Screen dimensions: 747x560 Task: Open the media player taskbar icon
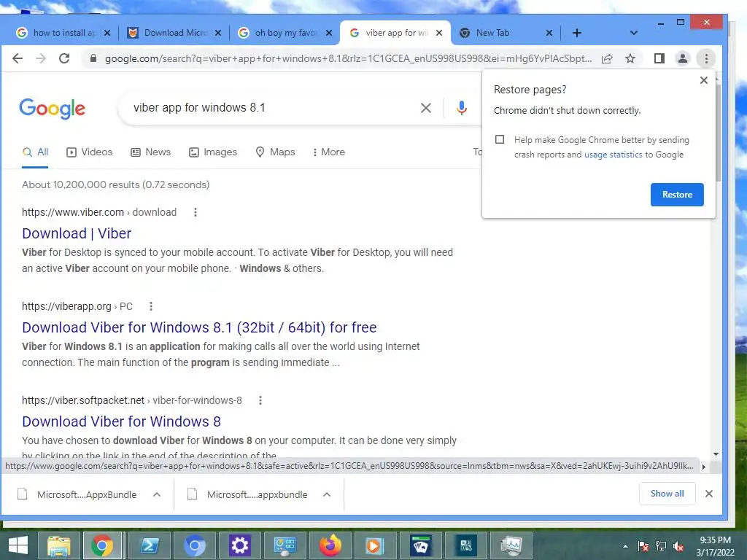coord(375,545)
